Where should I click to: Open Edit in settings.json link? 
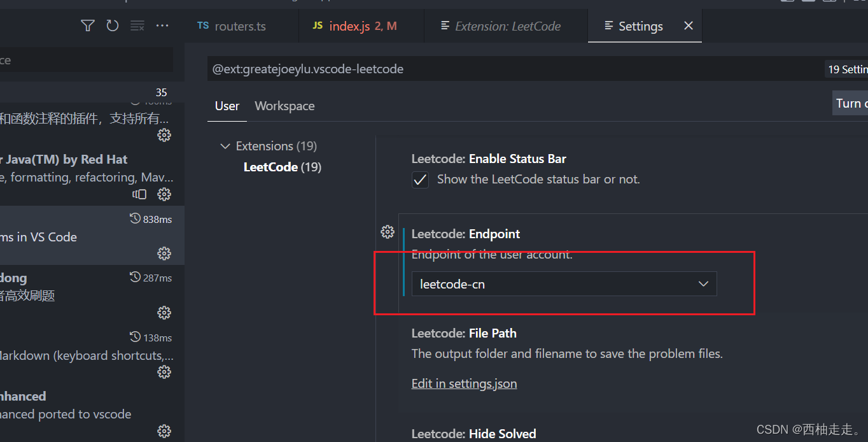click(x=464, y=383)
